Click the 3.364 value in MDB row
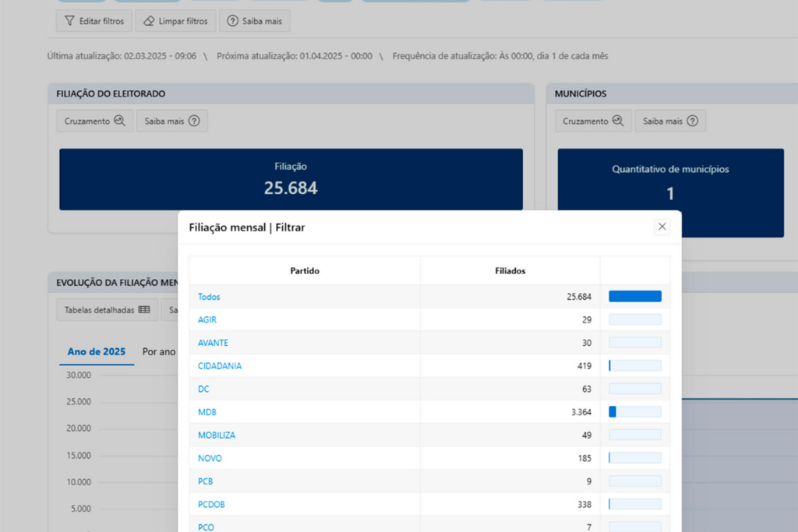This screenshot has height=532, width=798. (x=581, y=412)
